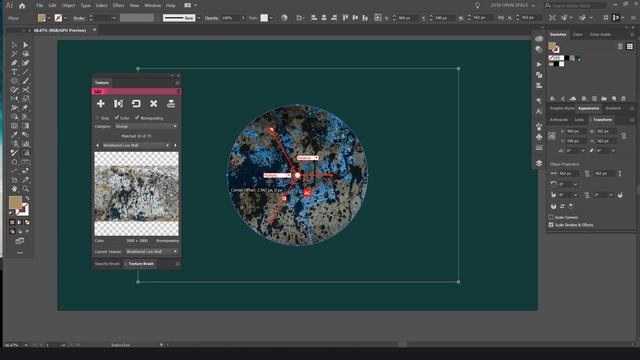Click the red AC button on canvas widget

[307, 193]
